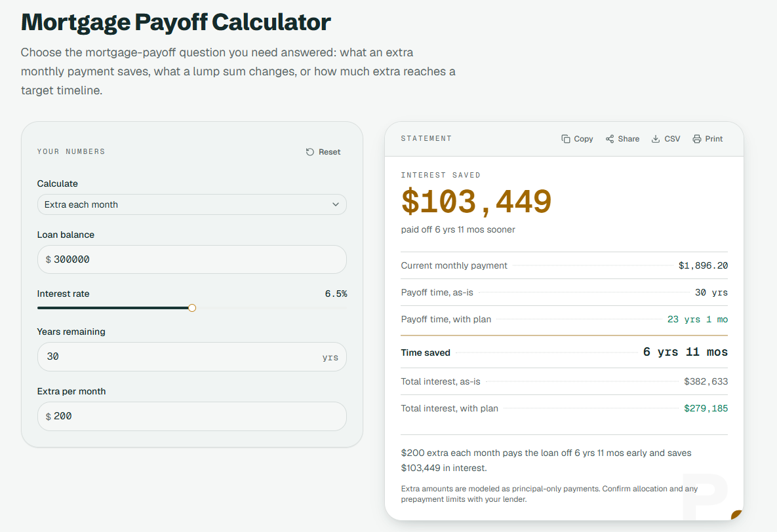Click the 'Time saved' row label

point(426,352)
